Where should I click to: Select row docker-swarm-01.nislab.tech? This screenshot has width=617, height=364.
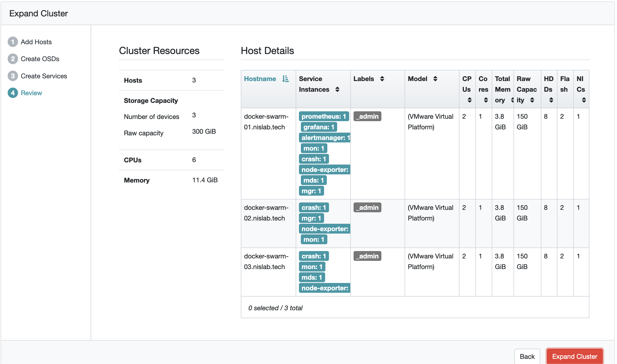[x=266, y=122]
